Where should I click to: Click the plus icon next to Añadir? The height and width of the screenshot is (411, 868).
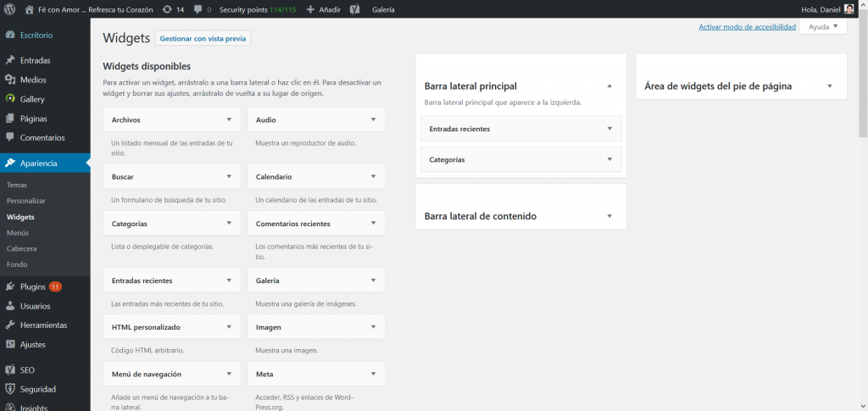(310, 9)
